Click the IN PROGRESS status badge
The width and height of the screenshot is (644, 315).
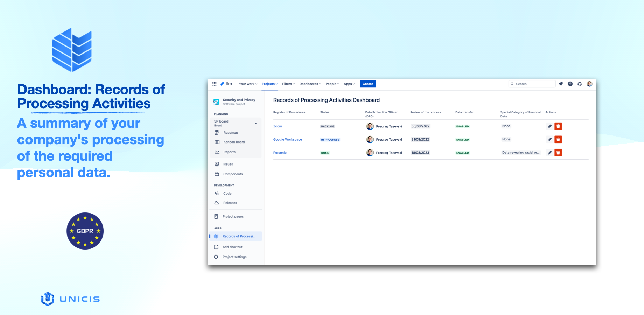click(x=330, y=140)
